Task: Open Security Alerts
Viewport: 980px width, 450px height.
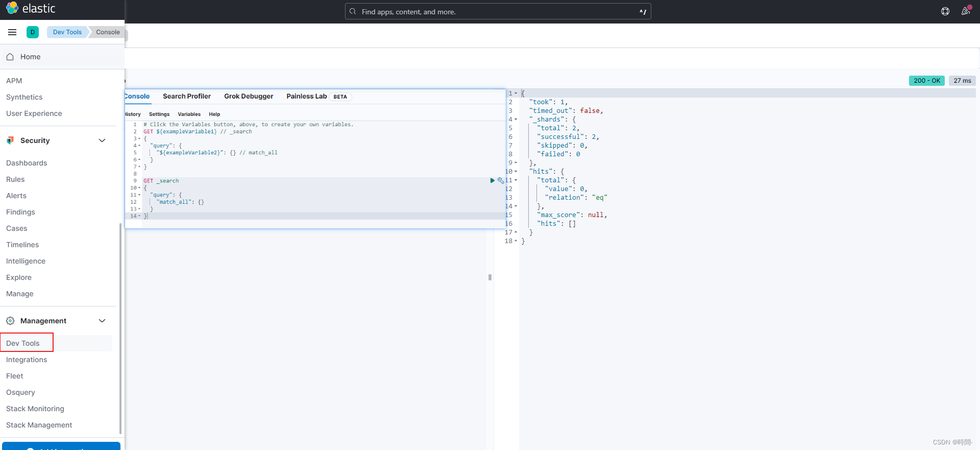Action: pyautogui.click(x=16, y=196)
